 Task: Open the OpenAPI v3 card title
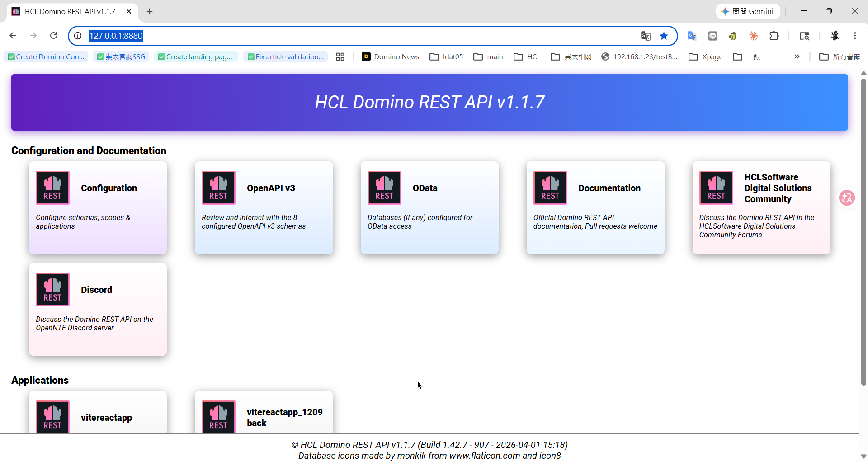[271, 188]
